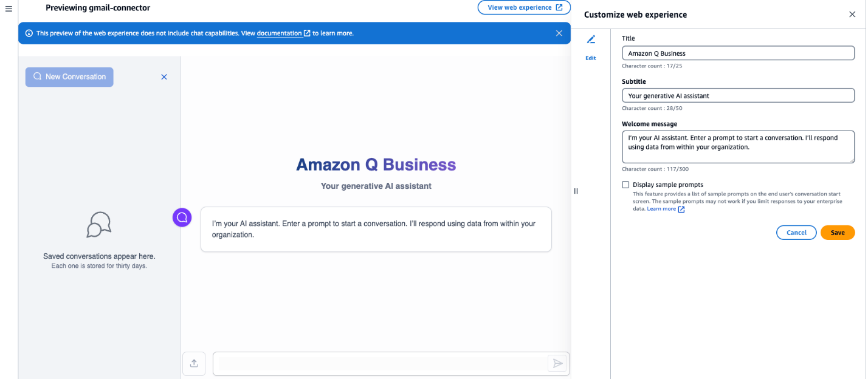Viewport: 868px width, 379px height.
Task: Click the send message arrow icon
Action: click(x=556, y=363)
